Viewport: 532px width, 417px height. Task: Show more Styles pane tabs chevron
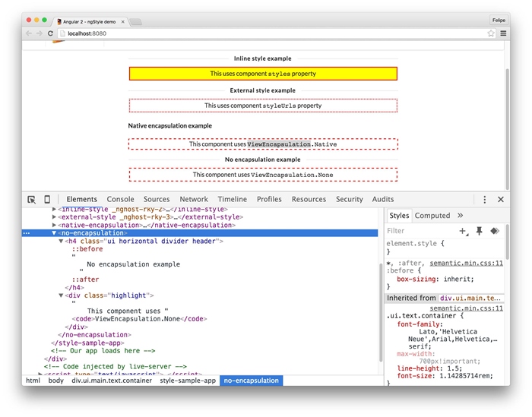click(460, 216)
